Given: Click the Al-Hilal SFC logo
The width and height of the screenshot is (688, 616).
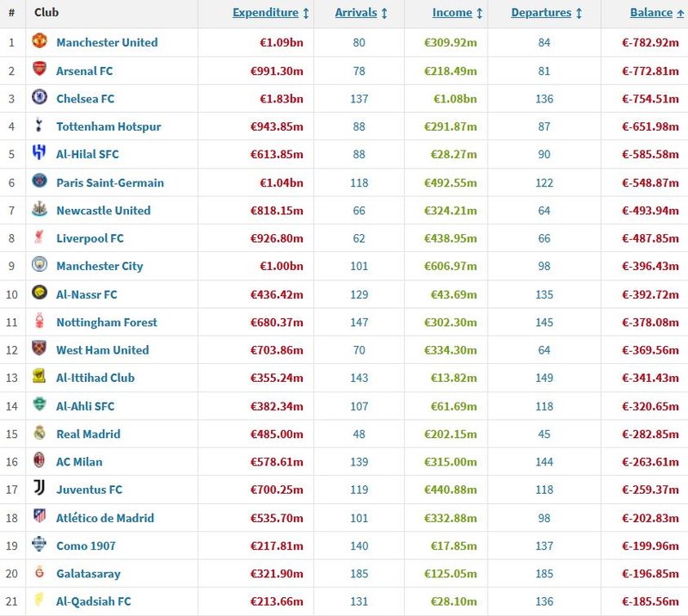Looking at the screenshot, I should (40, 152).
